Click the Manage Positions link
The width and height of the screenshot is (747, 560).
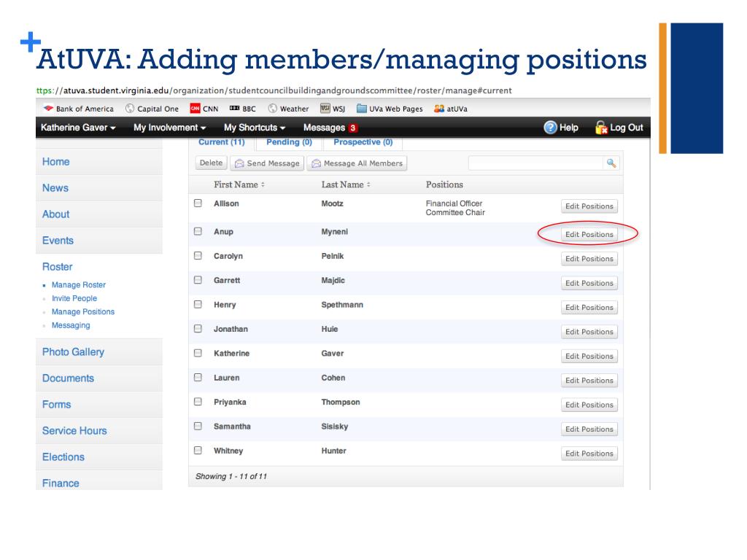pyautogui.click(x=83, y=311)
